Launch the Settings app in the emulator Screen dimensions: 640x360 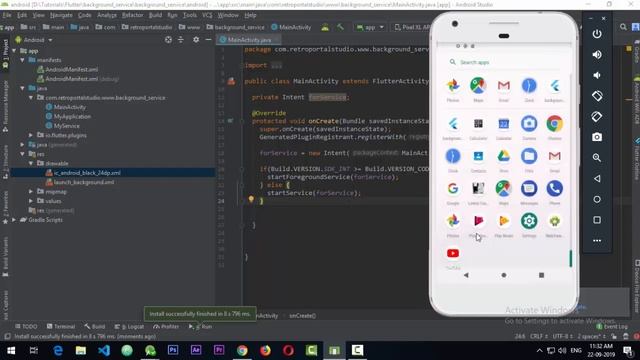pos(529,221)
